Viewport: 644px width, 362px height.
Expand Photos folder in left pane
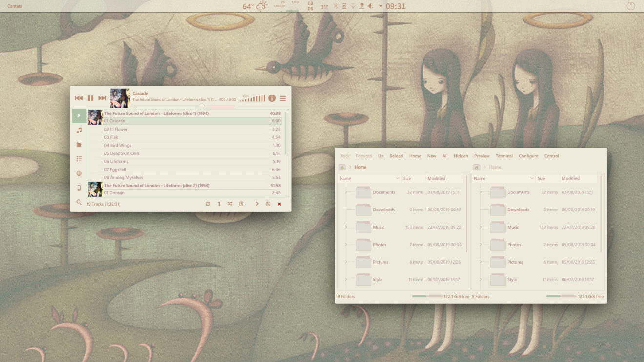click(346, 245)
